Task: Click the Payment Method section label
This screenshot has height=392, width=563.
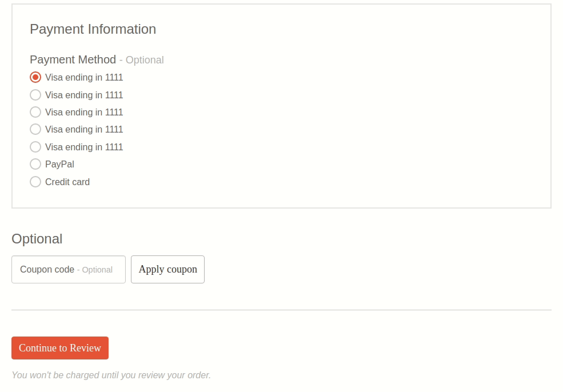Action: pyautogui.click(x=73, y=59)
